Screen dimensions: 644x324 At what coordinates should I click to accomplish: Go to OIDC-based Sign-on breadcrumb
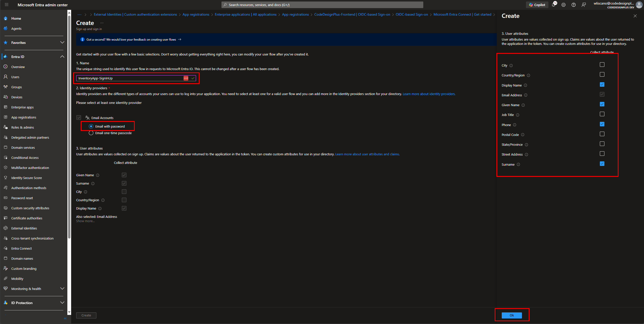click(412, 15)
